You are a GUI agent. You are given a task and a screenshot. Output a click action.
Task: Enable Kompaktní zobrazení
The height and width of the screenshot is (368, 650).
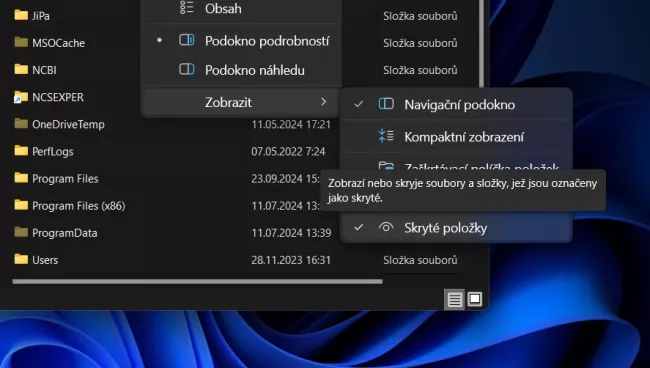(456, 136)
